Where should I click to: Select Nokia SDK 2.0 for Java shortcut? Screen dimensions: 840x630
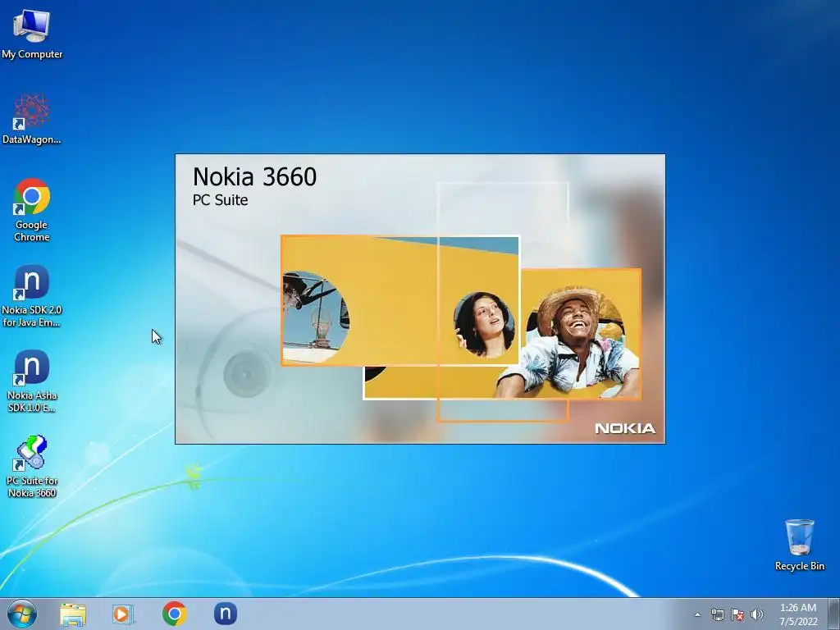(32, 295)
